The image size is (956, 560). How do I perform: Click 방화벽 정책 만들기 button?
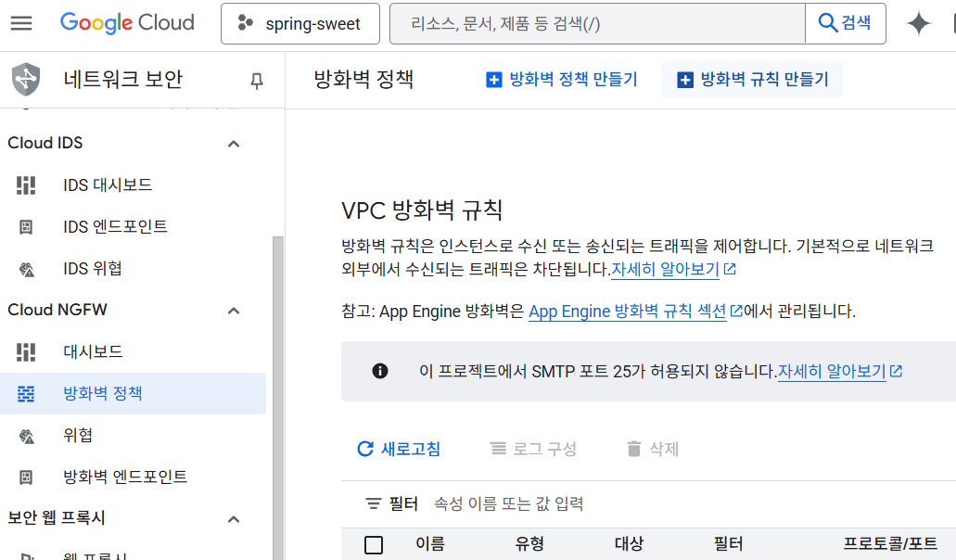[x=562, y=79]
